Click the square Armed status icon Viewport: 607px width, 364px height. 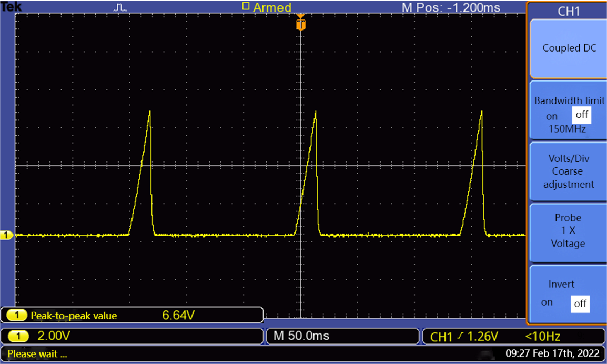[x=246, y=6]
